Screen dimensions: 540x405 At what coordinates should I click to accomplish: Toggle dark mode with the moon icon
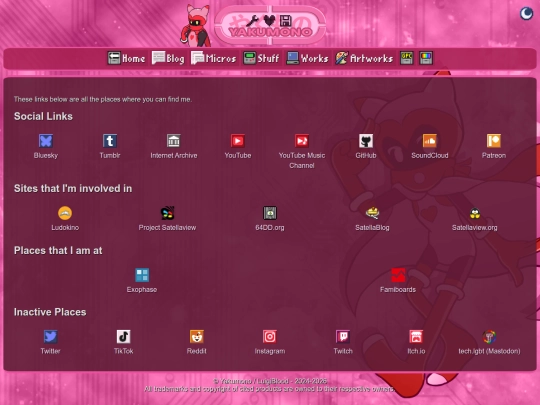pyautogui.click(x=526, y=14)
